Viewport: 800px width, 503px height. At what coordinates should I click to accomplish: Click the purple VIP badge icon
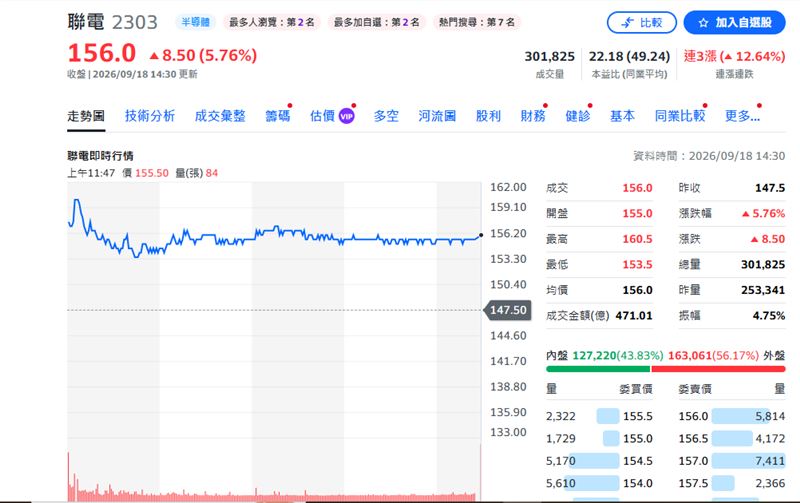point(346,116)
